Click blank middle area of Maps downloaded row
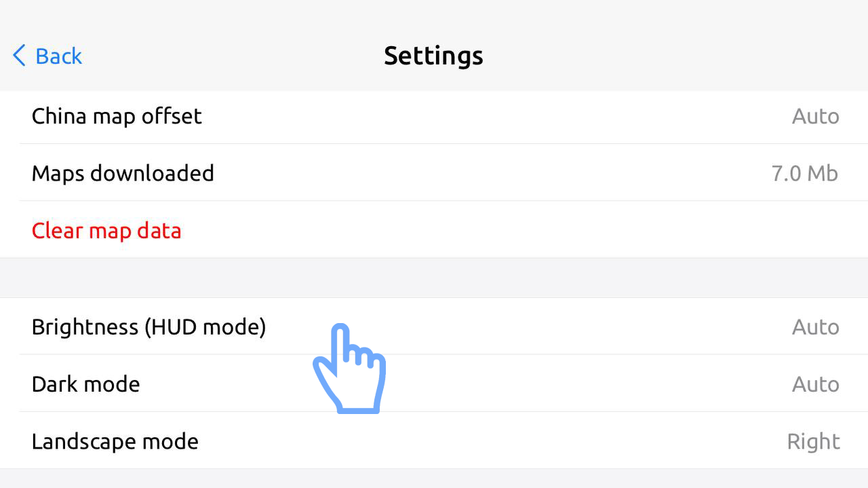 488,174
